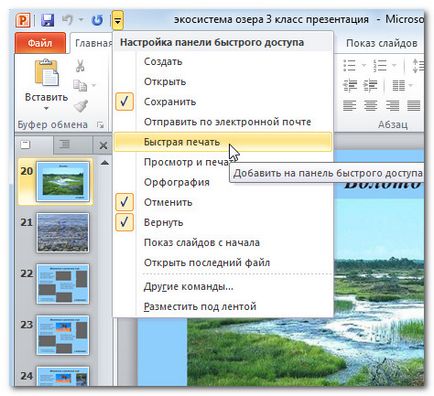
Task: Uncheck the Сохранить menu option
Action: point(223,102)
